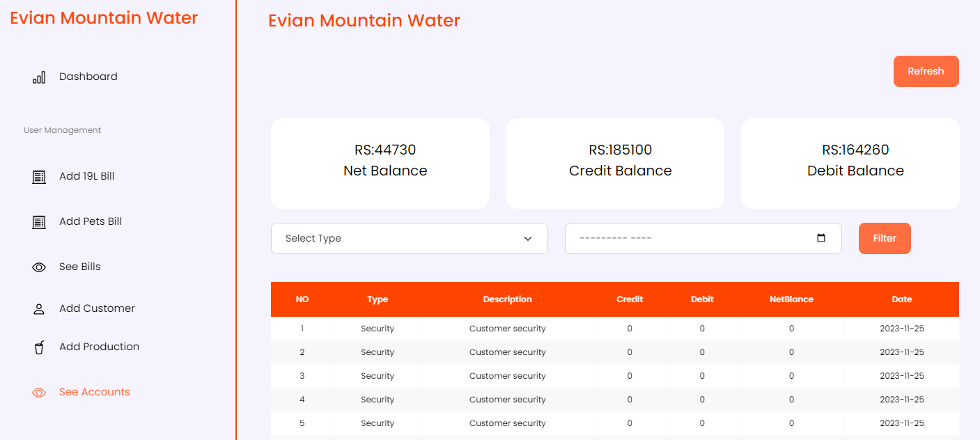Image resolution: width=980 pixels, height=440 pixels.
Task: Click the Debit Balance card
Action: point(850,164)
